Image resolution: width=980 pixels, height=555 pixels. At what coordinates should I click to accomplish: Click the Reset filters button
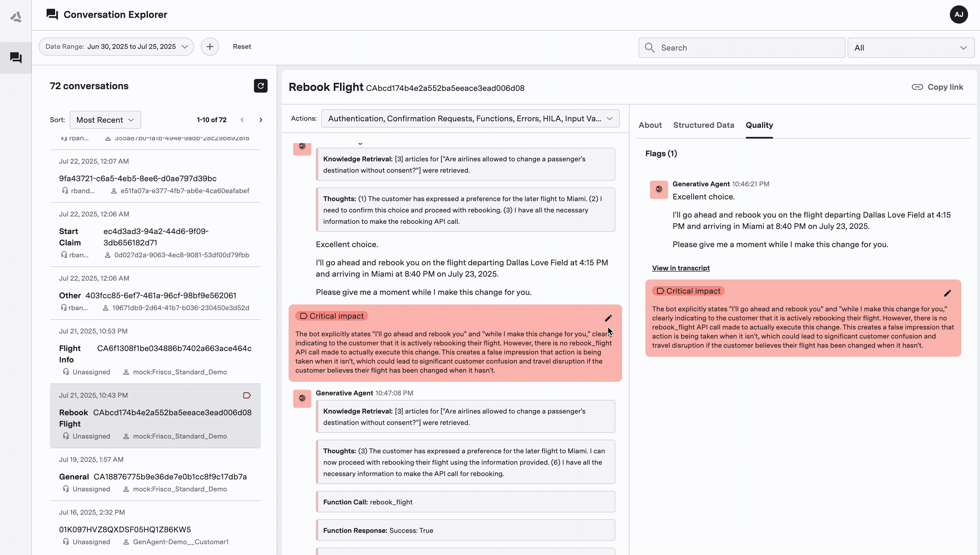coord(242,47)
